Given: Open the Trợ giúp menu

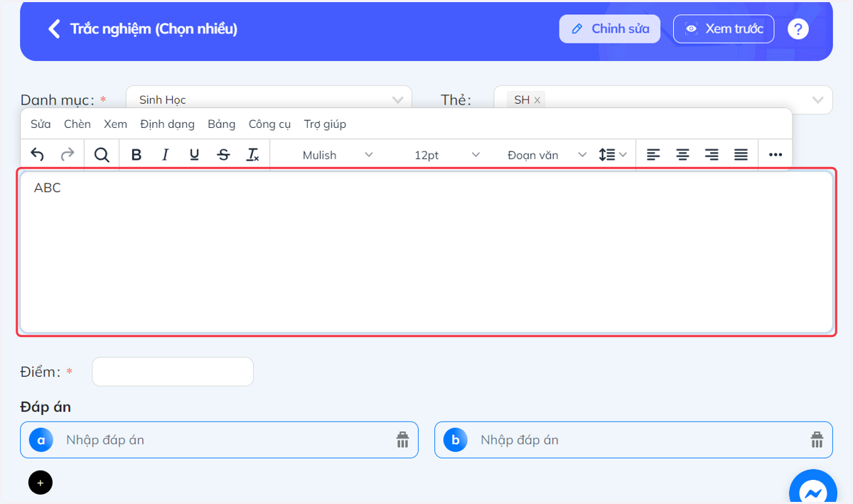Looking at the screenshot, I should coord(325,124).
